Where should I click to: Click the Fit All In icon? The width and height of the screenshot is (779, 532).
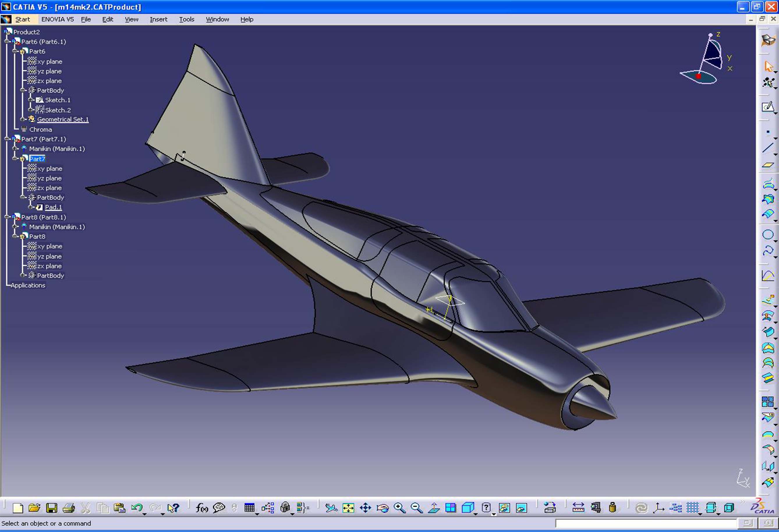pyautogui.click(x=348, y=507)
